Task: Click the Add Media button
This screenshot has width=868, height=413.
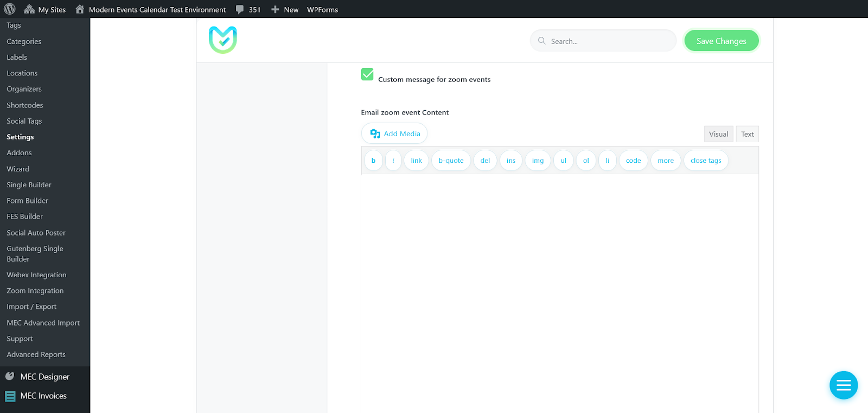Action: [x=394, y=134]
